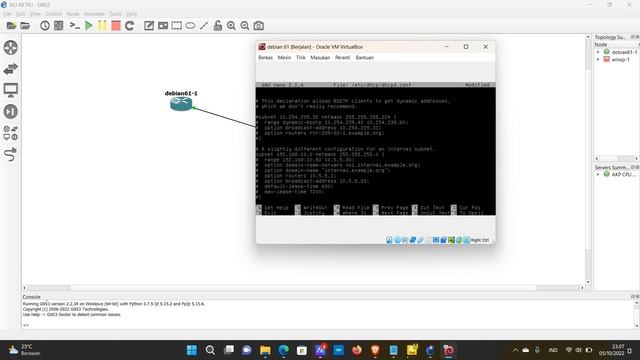This screenshot has width=640, height=360.
Task: Select the draw rectangle tool
Action: tap(176, 26)
